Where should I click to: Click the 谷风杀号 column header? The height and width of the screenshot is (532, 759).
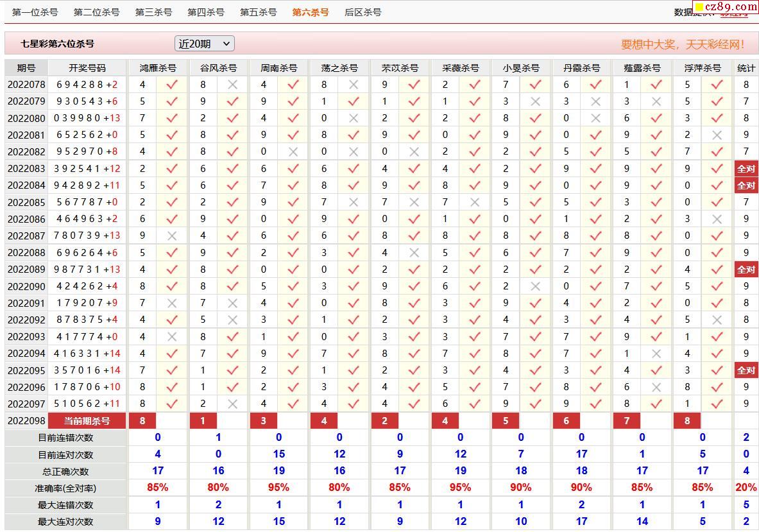point(218,68)
